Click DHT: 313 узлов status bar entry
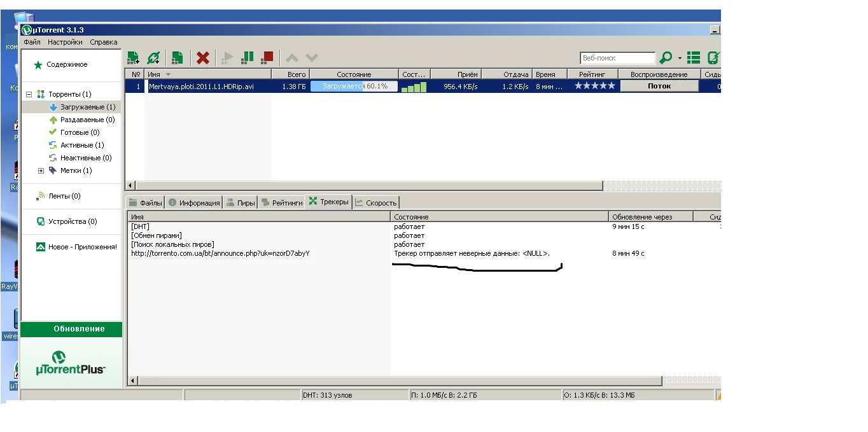Image resolution: width=868 pixels, height=432 pixels. coord(354,395)
